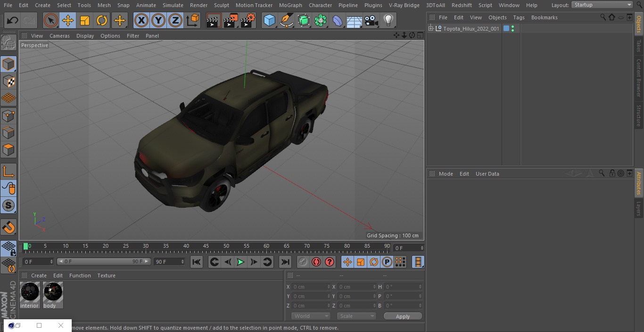Screen dimensions: 644x332
Task: Toggle Autokeying button
Action: (316, 262)
